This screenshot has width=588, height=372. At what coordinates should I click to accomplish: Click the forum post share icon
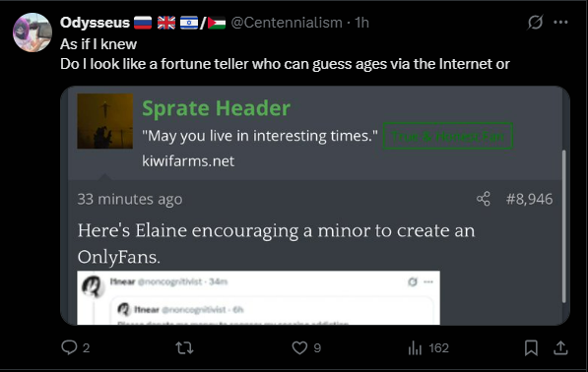point(484,199)
